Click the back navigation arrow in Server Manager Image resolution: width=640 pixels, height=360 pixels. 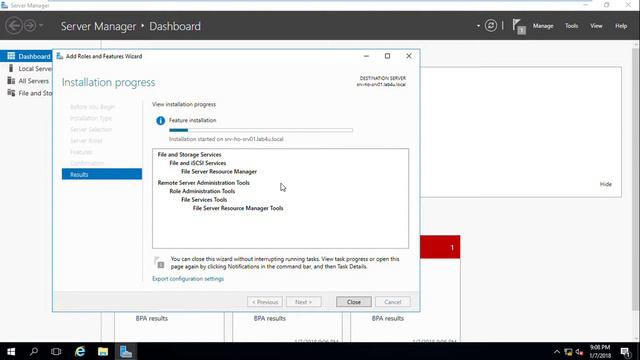point(13,26)
